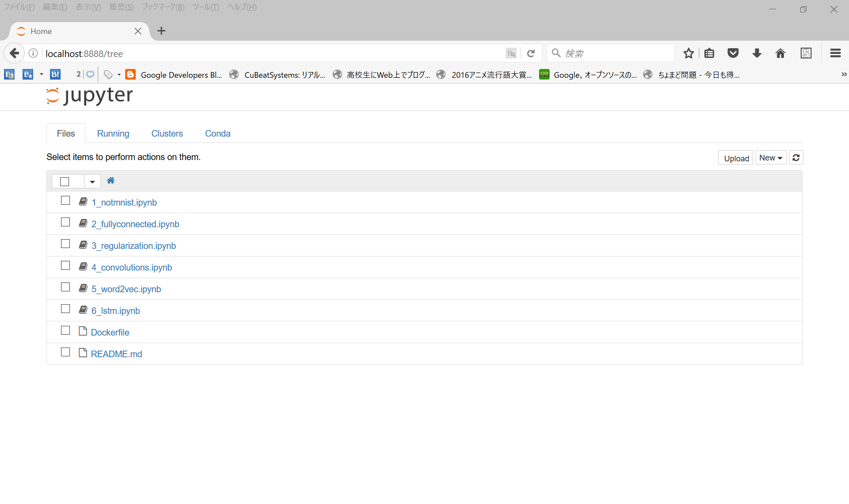Refresh the notebook file list
Screen dimensions: 849x504
point(796,158)
